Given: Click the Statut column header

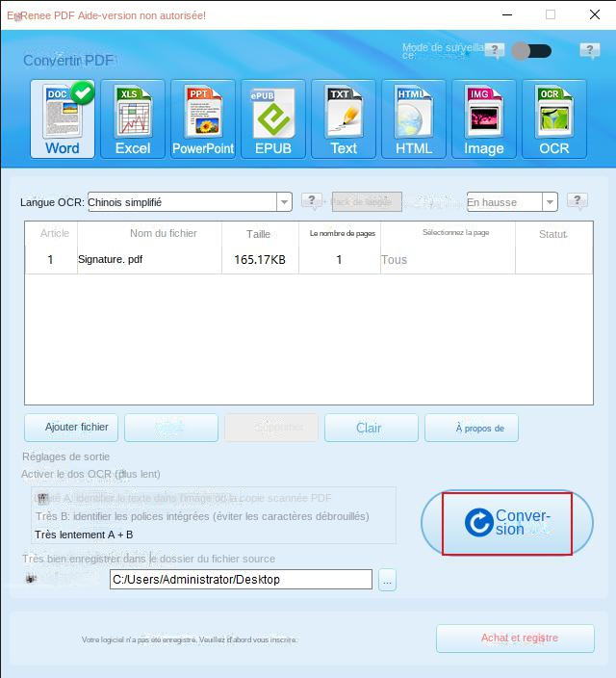Looking at the screenshot, I should 553,234.
